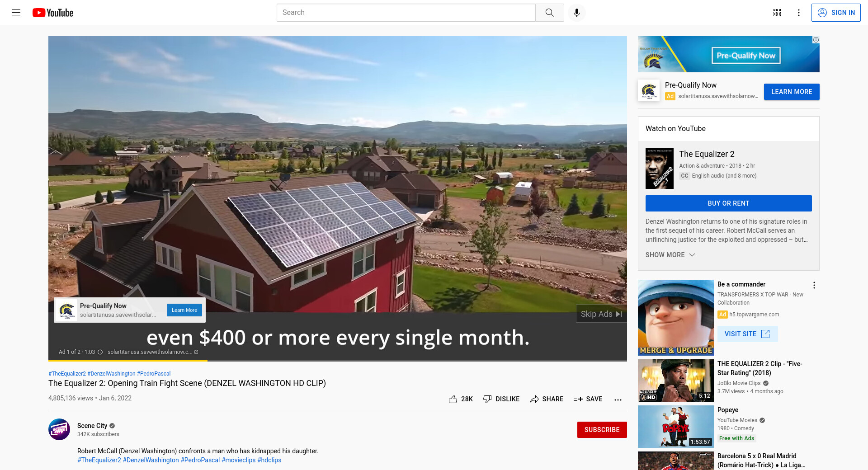Focus the Search input field
This screenshot has height=470, width=868.
(x=406, y=13)
